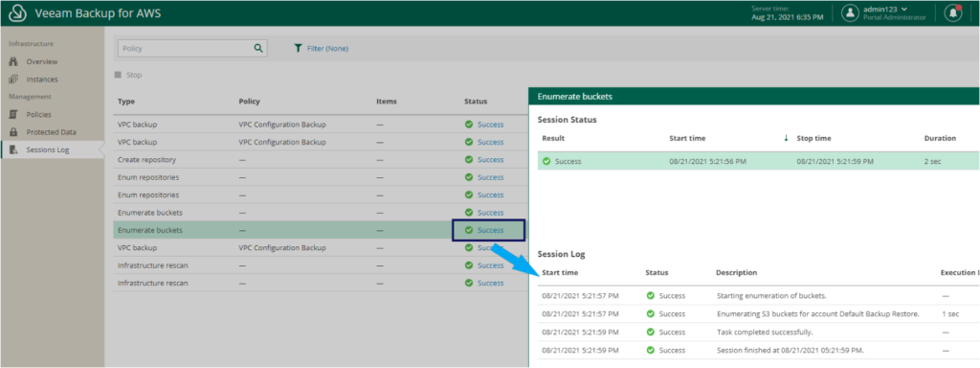
Task: Click the Sessions Log sidebar icon
Action: (13, 149)
